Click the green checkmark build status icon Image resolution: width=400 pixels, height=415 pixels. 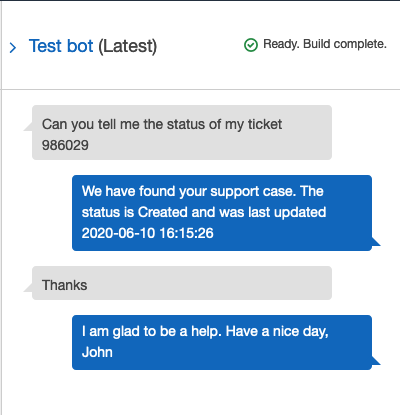(251, 45)
